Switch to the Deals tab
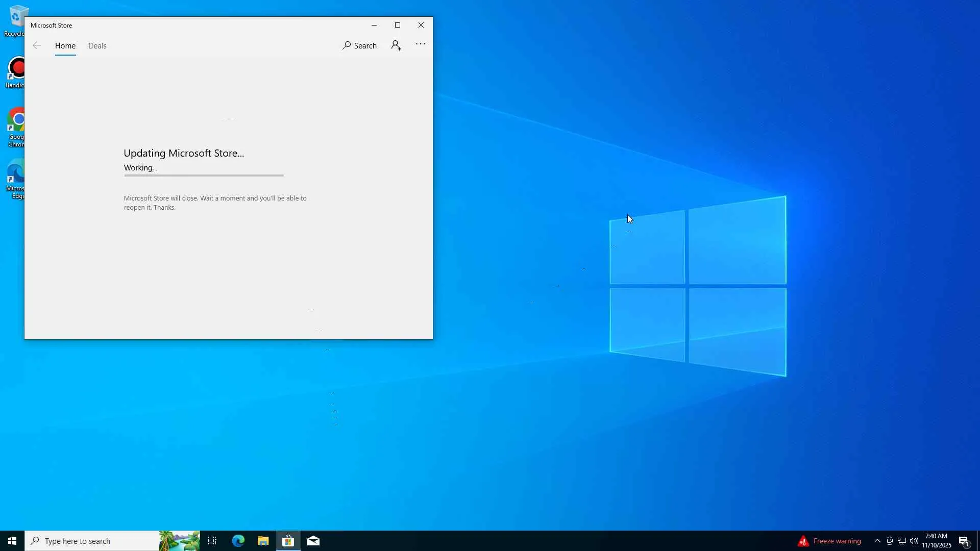This screenshot has width=980, height=551. point(97,46)
